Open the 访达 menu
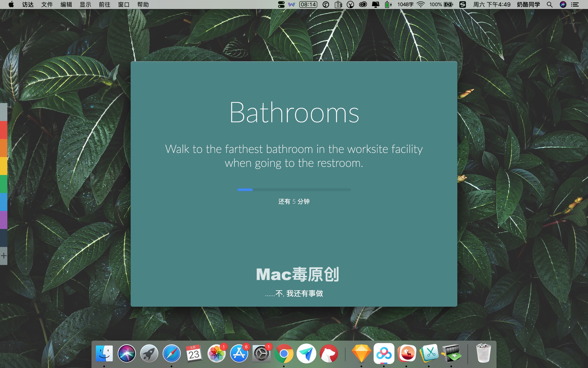 click(28, 4)
